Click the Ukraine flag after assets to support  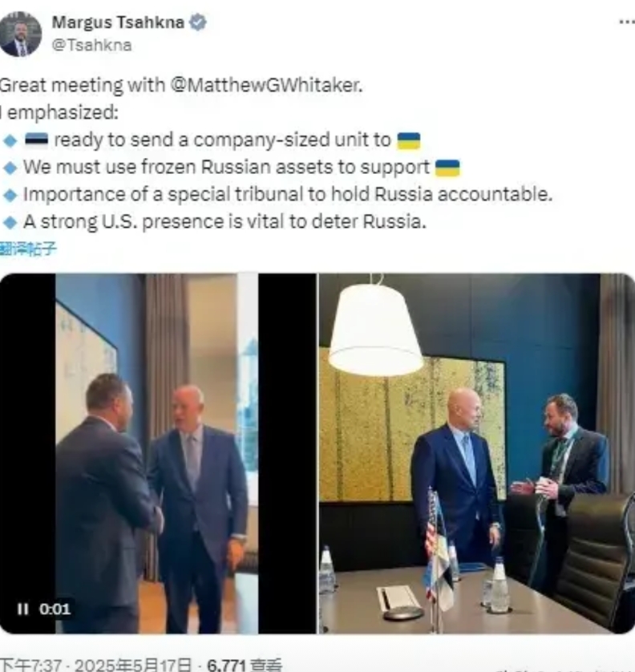447,168
